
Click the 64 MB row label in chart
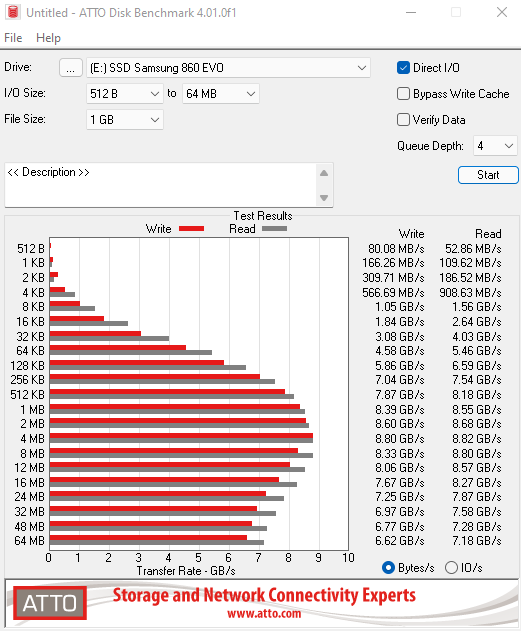(29, 541)
